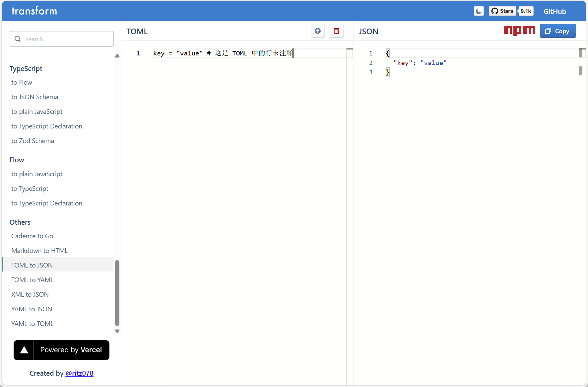Click the sidebar scrollbar thumb
The image size is (588, 387).
[x=117, y=293]
